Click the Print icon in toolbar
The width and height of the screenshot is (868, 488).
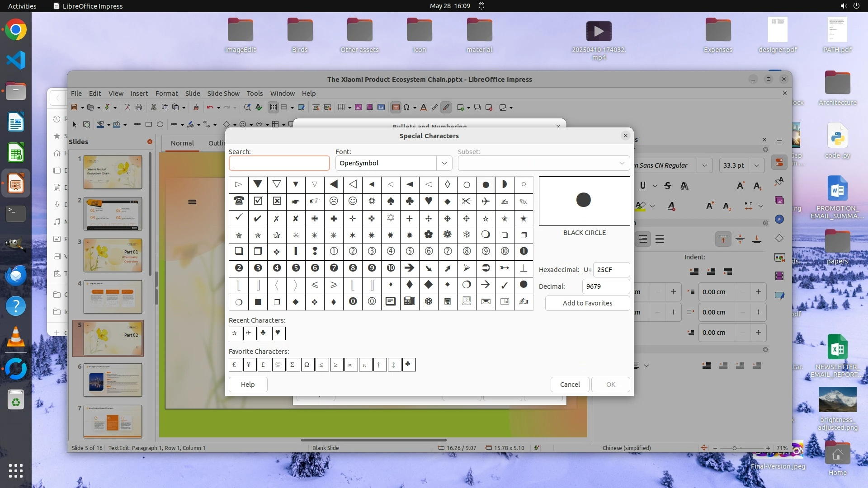[139, 108]
